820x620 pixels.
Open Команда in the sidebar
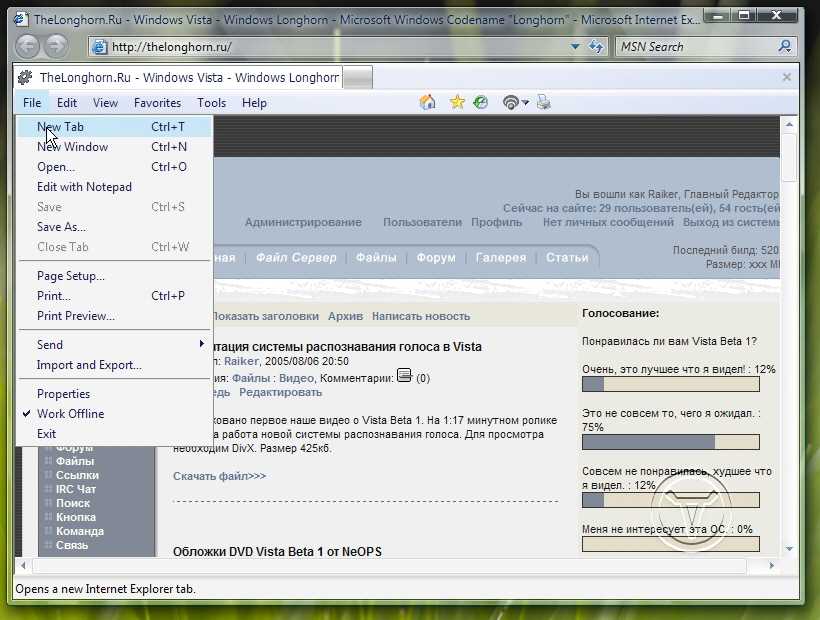point(80,531)
